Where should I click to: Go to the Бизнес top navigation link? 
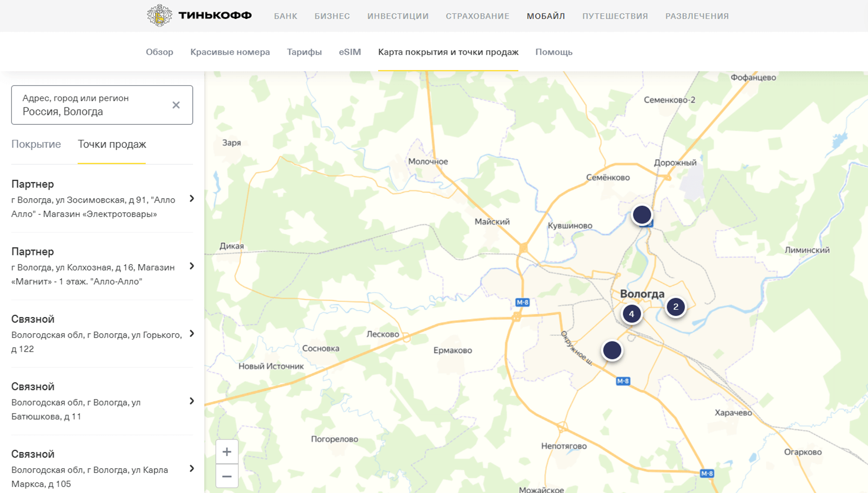tap(332, 16)
